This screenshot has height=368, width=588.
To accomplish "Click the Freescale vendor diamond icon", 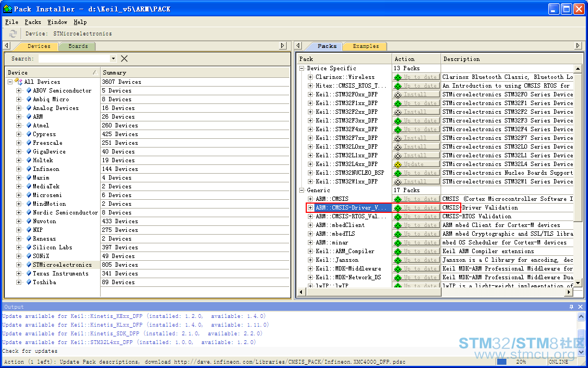I will (x=29, y=143).
